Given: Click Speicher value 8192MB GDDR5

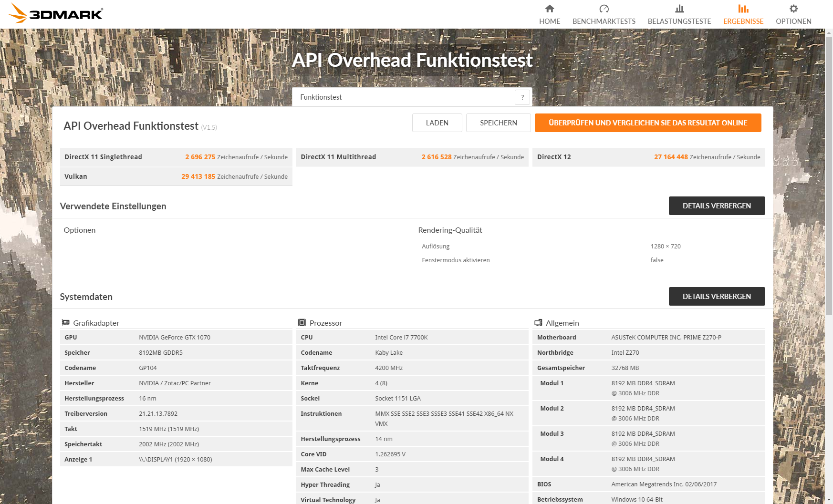Looking at the screenshot, I should 161,353.
